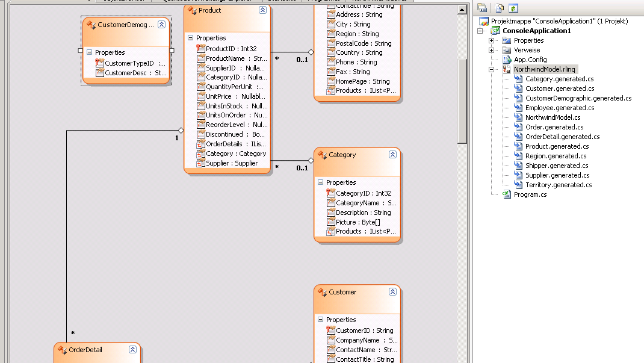
Task: Click the diagram vertical scrollbar up arrow
Action: 462,10
